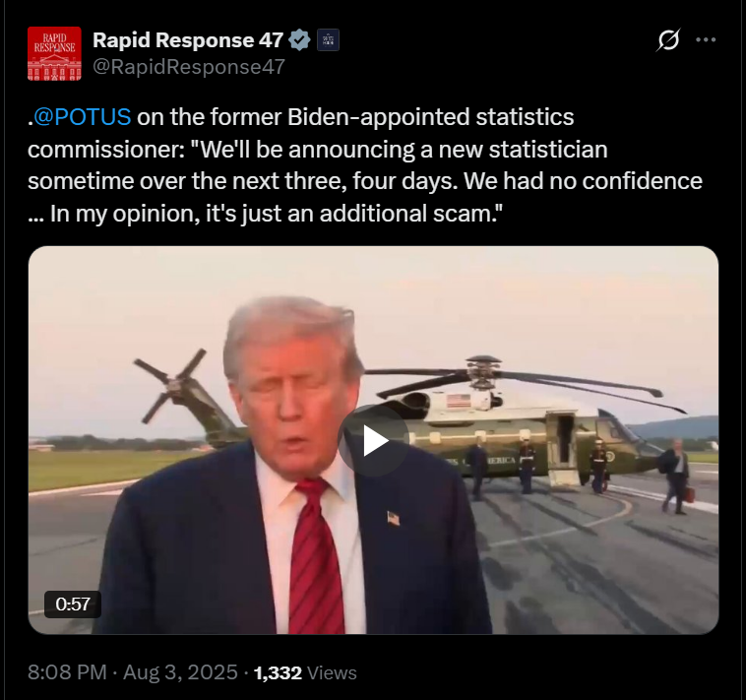Visit the @RapidResponse47 handle
The width and height of the screenshot is (746, 700).
pyautogui.click(x=189, y=67)
